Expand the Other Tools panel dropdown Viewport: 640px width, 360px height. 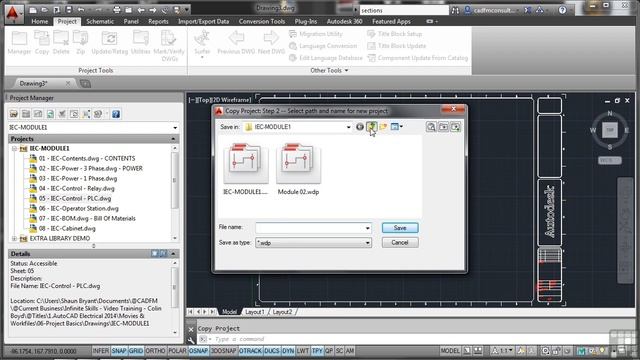pyautogui.click(x=329, y=71)
